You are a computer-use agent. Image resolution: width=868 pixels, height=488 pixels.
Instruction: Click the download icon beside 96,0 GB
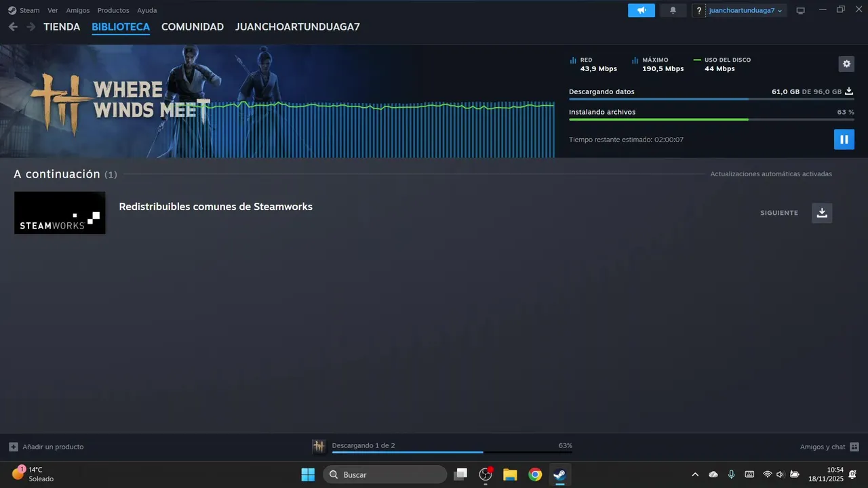849,91
